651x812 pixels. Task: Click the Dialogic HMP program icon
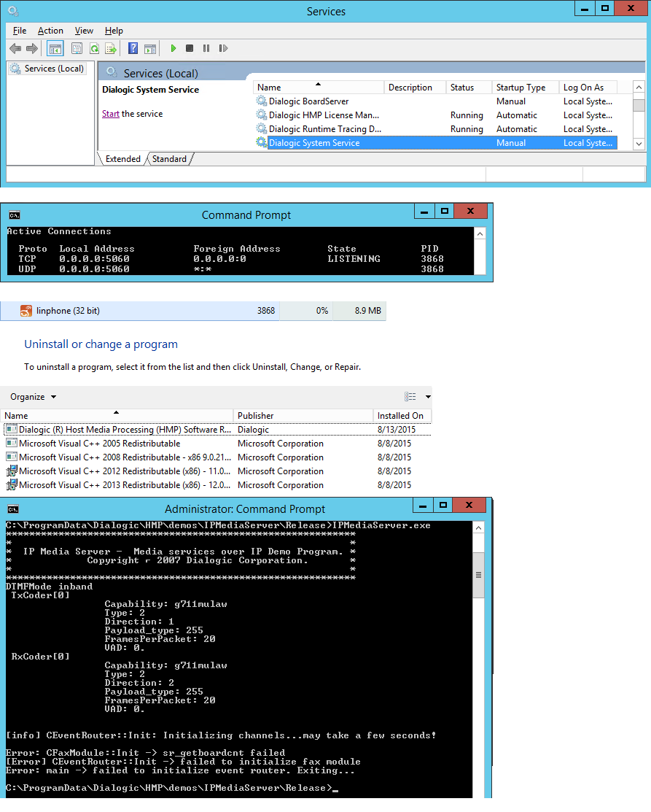[12, 429]
